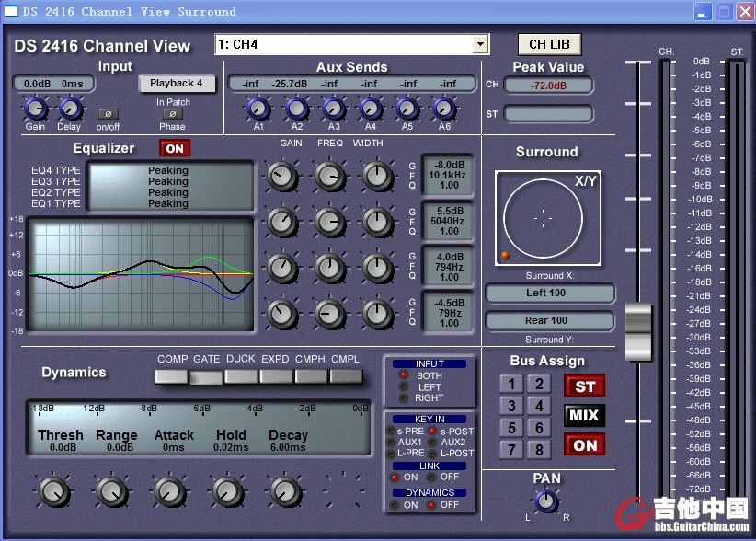
Task: Click the dynamics Decay knob
Action: point(285,491)
